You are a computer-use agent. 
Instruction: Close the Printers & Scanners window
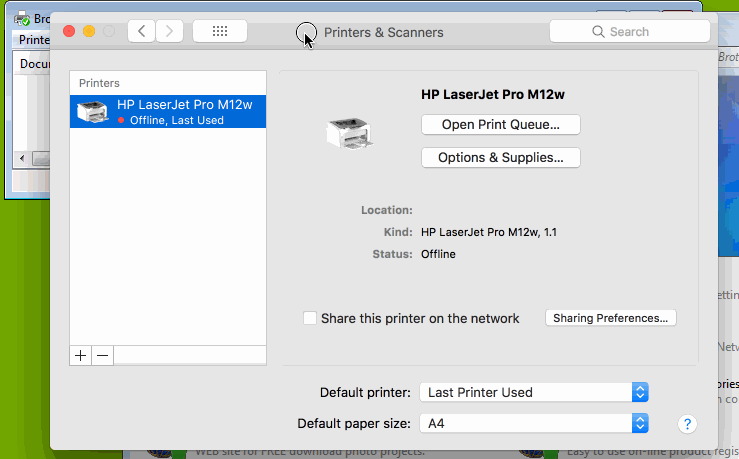click(69, 32)
